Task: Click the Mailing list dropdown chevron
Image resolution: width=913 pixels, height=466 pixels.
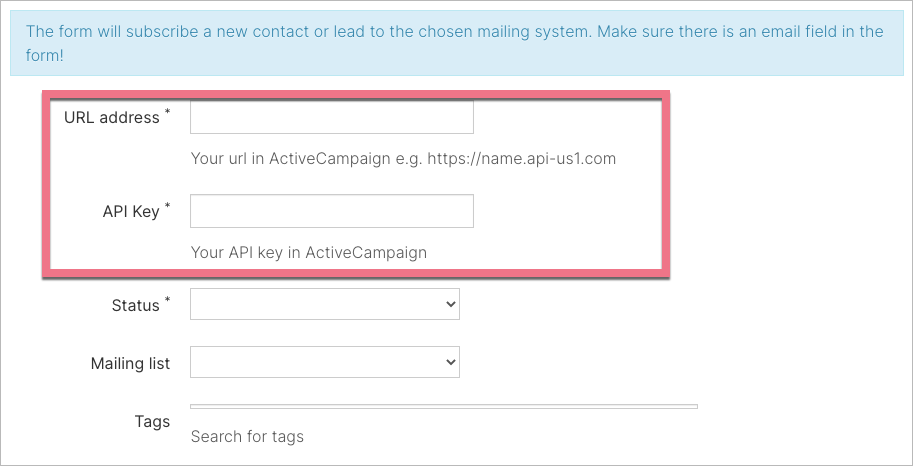Action: pyautogui.click(x=450, y=362)
